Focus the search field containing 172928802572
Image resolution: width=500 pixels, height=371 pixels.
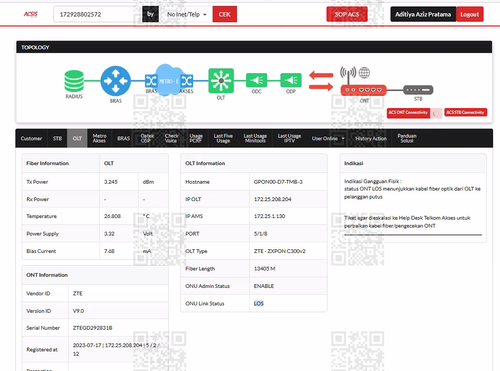pyautogui.click(x=97, y=14)
